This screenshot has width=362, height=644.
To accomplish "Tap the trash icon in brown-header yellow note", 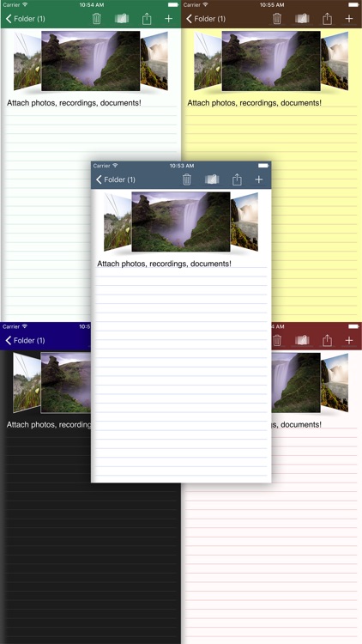I will tap(277, 19).
